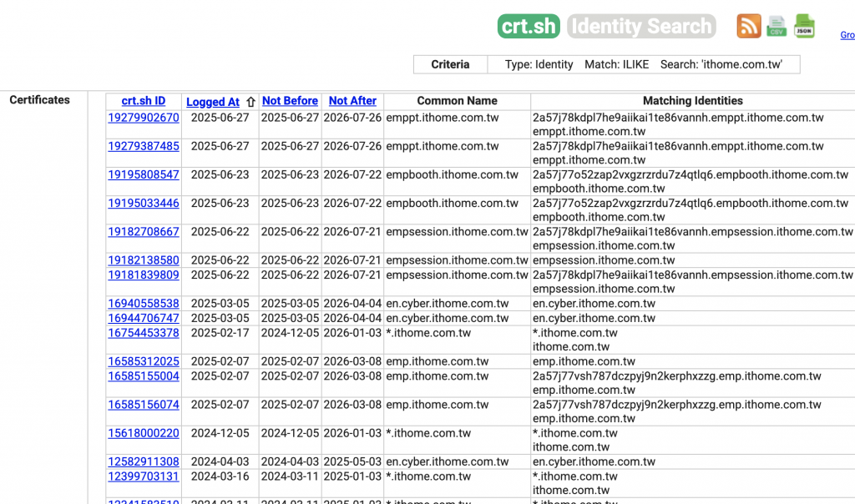Download results as CSV icon
Screen dimensions: 855x504
coord(777,26)
